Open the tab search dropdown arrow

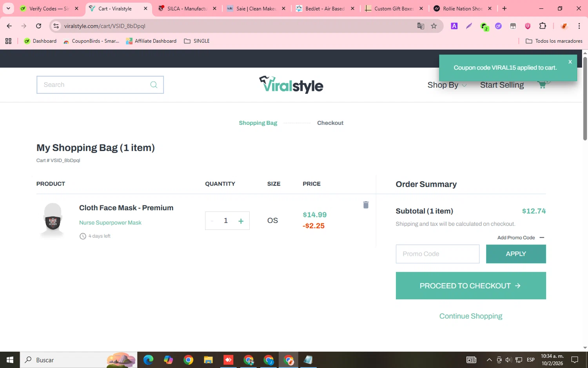point(8,8)
